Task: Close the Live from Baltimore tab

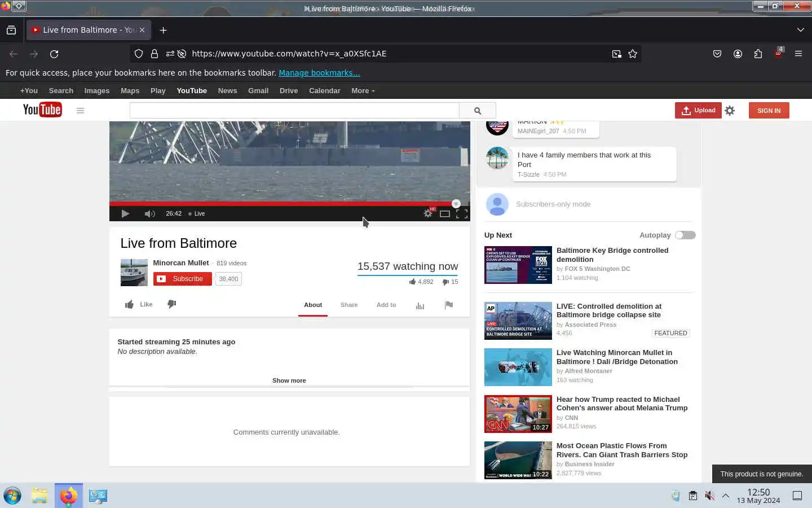Action: [x=142, y=30]
